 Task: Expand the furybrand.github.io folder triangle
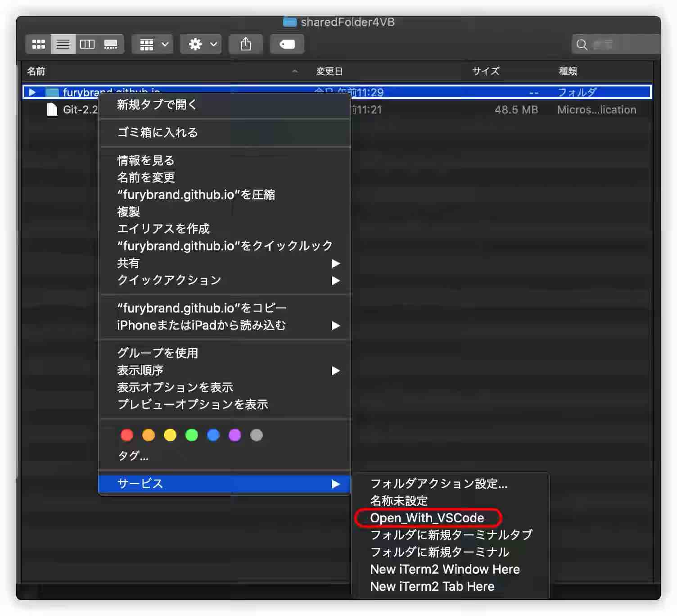[x=32, y=92]
